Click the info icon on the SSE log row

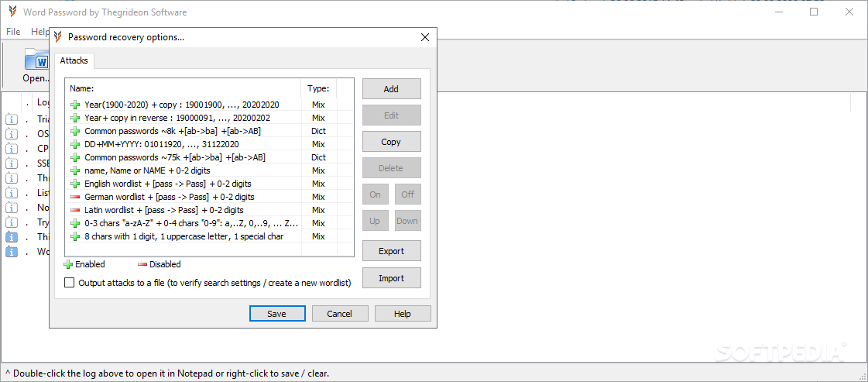coord(12,163)
